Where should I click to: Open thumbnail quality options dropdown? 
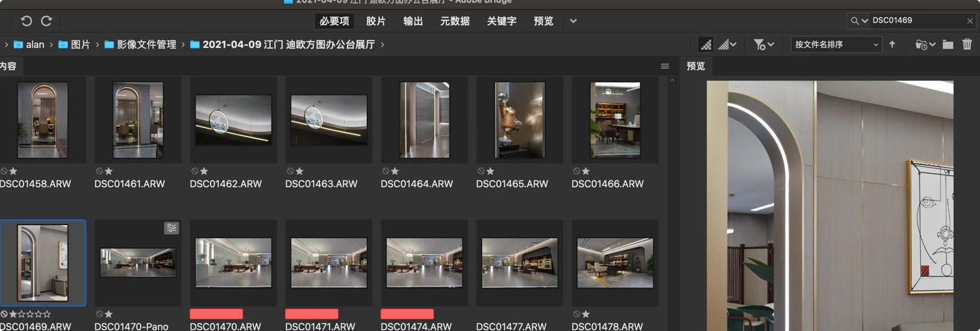click(727, 44)
